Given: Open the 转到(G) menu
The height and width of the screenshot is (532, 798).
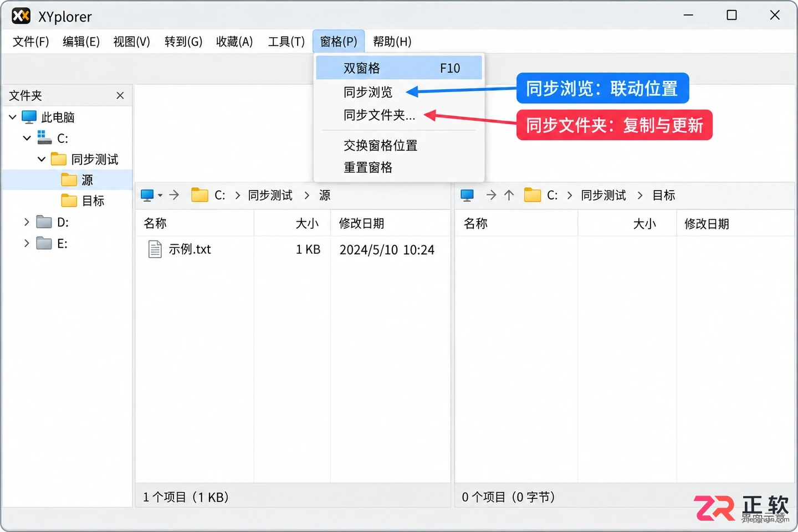Looking at the screenshot, I should click(183, 42).
